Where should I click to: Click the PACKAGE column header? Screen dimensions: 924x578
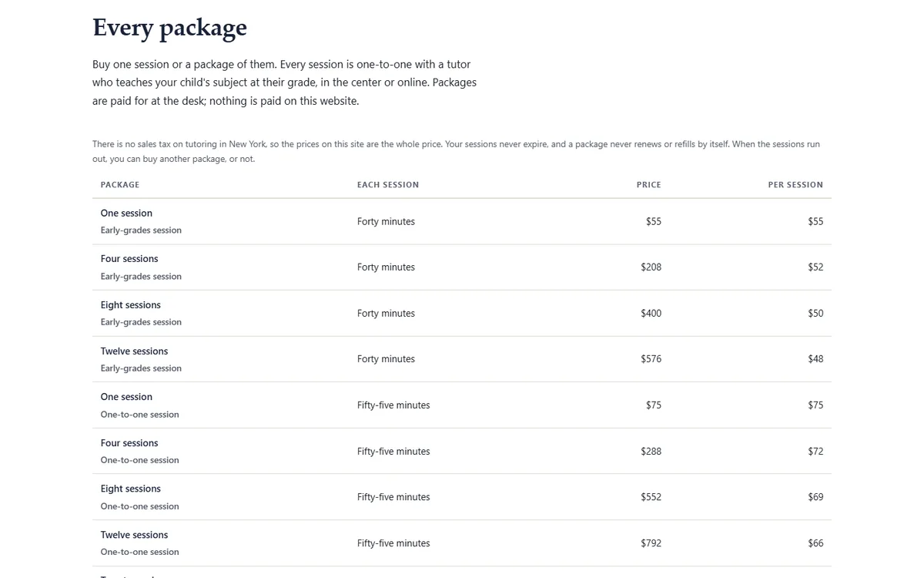pos(120,185)
